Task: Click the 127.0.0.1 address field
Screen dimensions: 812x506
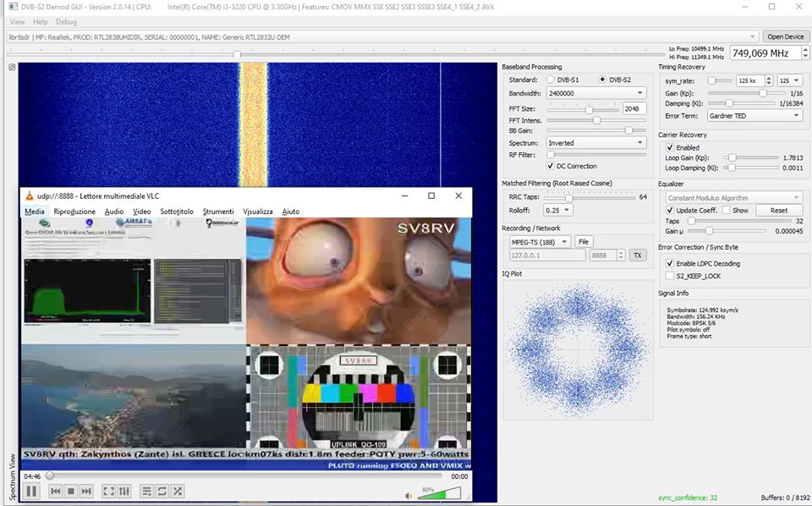Action: point(547,256)
